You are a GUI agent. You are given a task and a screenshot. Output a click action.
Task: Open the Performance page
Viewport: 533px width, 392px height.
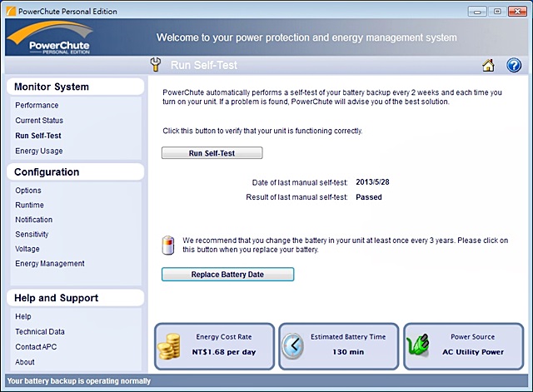(37, 106)
